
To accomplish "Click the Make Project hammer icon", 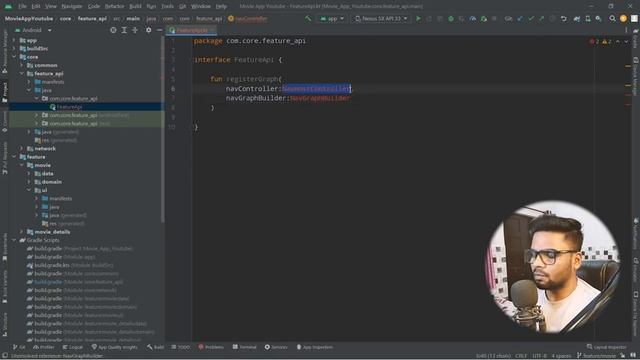I will click(308, 18).
